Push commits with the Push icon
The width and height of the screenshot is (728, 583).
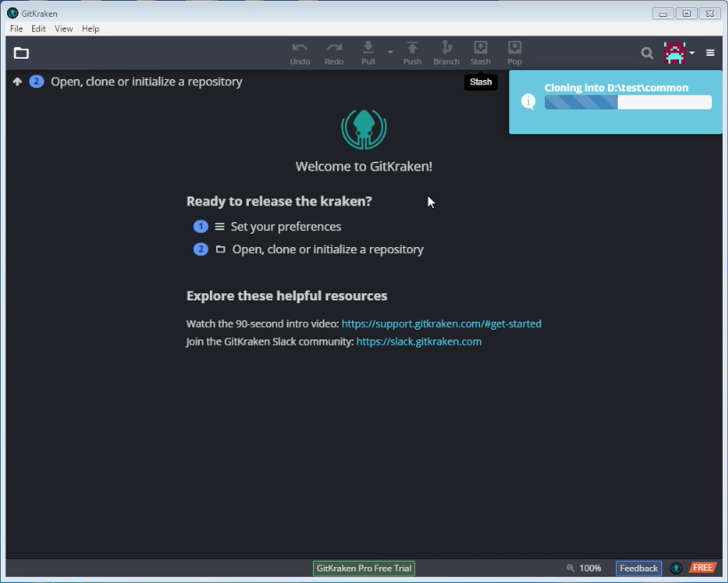(x=412, y=53)
